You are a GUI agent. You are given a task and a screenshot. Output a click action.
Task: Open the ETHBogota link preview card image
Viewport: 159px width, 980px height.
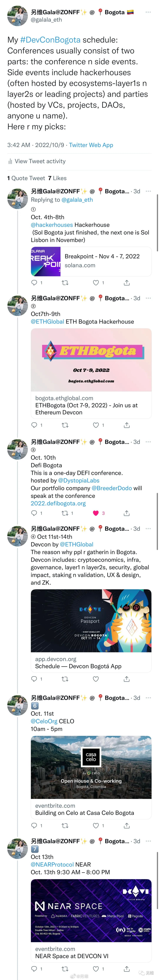click(x=91, y=360)
